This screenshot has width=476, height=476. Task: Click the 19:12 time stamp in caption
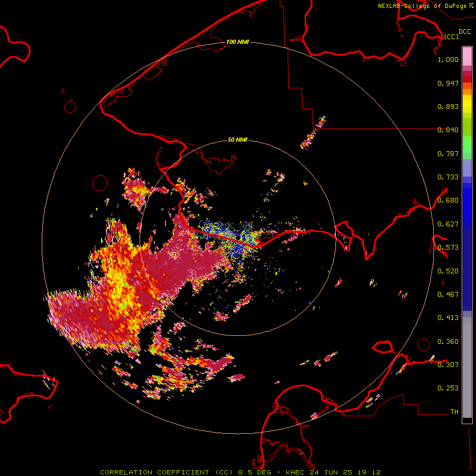pos(368,472)
